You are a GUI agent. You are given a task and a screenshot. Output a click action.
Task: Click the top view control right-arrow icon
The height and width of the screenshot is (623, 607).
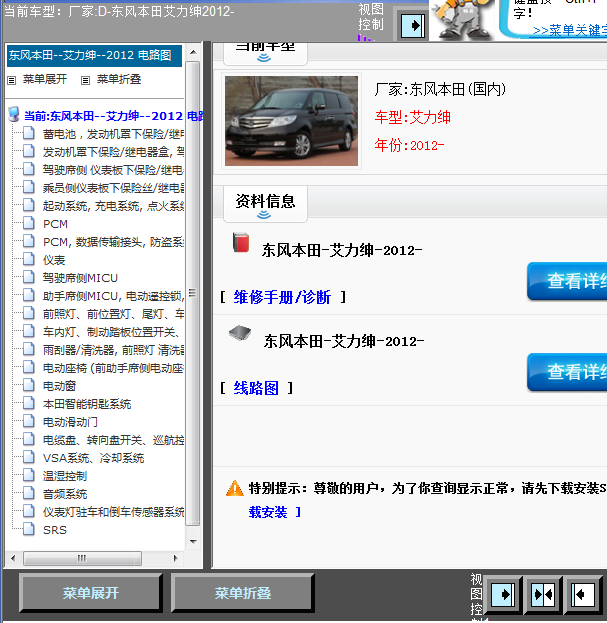point(413,26)
